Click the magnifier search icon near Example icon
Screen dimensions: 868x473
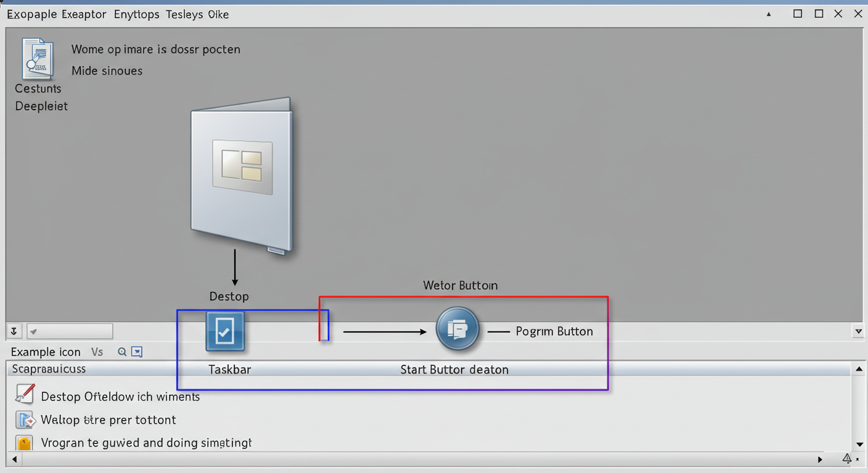(x=121, y=352)
